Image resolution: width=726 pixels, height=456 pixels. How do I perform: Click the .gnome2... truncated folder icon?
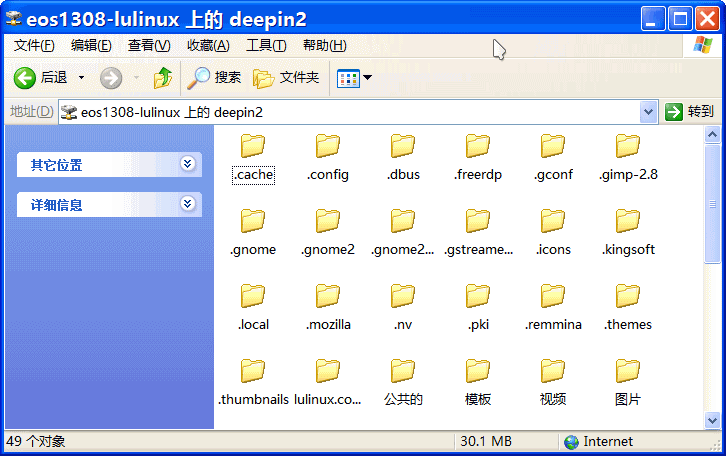coord(403,221)
